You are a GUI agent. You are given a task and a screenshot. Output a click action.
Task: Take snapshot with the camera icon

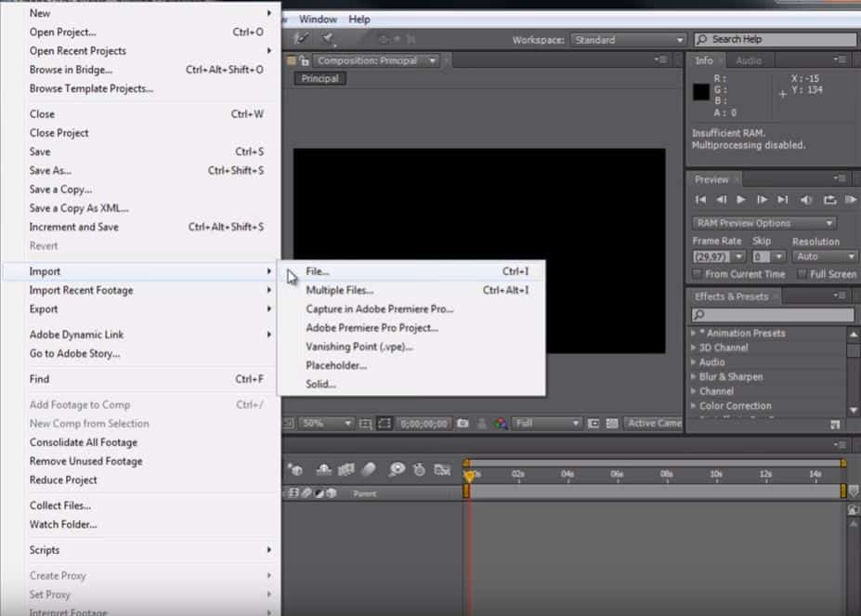pyautogui.click(x=463, y=423)
